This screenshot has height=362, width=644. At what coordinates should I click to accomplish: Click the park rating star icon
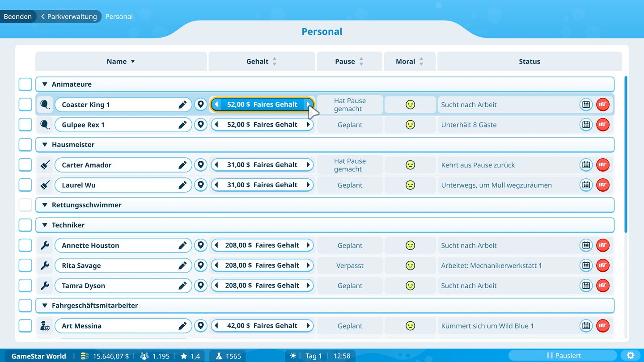[184, 356]
